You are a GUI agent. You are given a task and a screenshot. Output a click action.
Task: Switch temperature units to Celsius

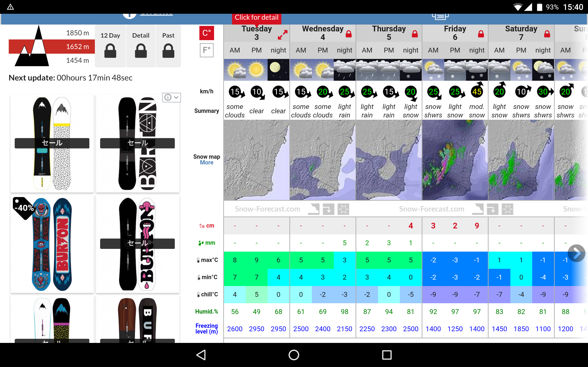[206, 33]
